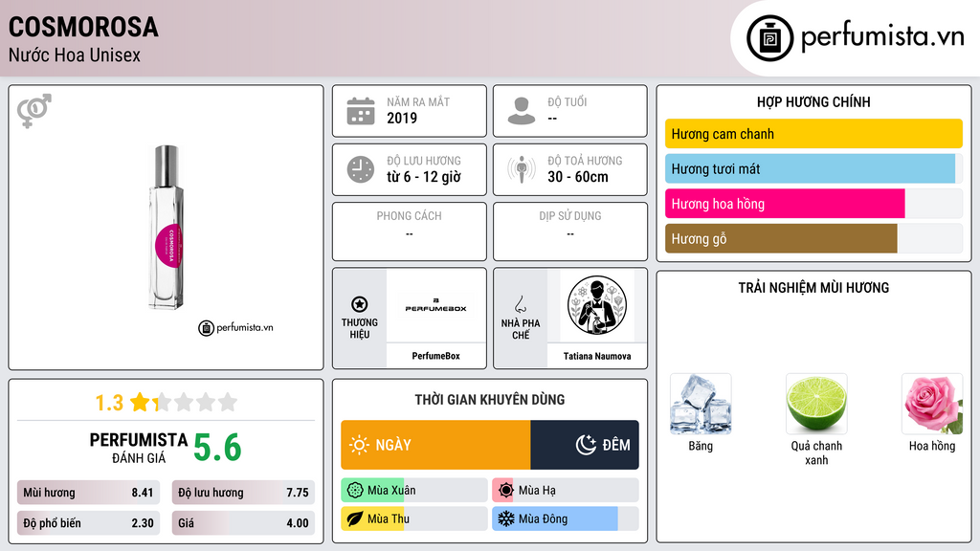Click the sillage icon for Độ toả hương
This screenshot has height=551, width=980.
coord(522,169)
